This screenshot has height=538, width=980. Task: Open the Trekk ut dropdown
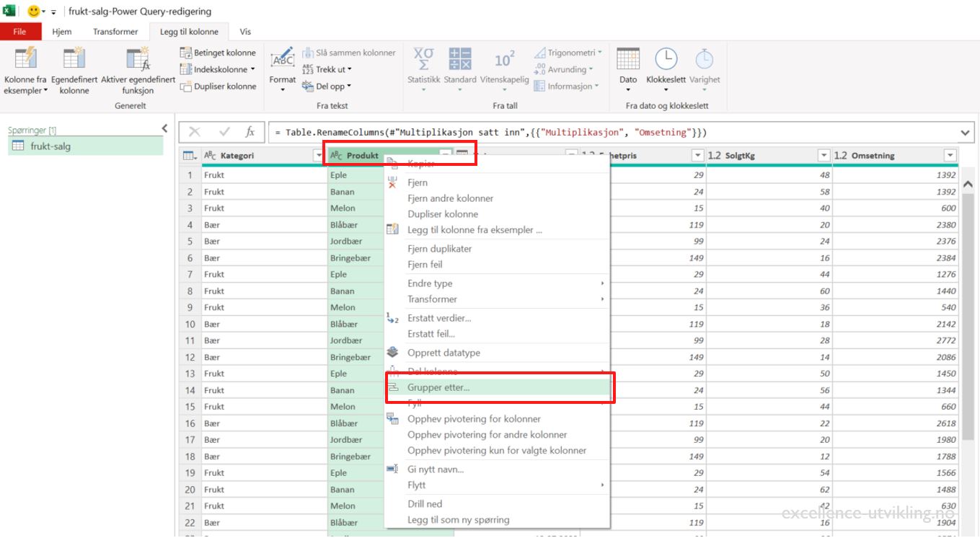327,69
